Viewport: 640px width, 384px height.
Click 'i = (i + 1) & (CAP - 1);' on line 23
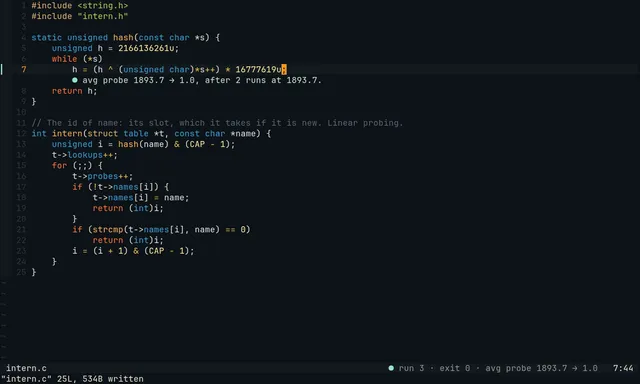tap(133, 251)
